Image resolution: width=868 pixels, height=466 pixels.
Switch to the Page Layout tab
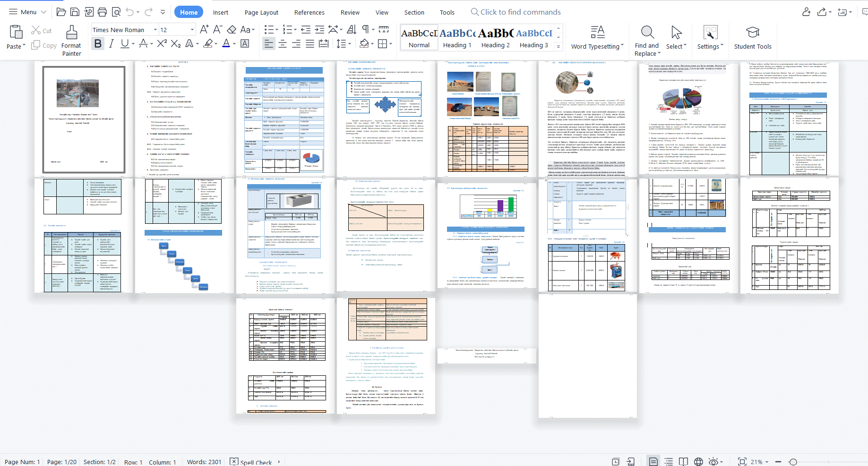point(261,12)
